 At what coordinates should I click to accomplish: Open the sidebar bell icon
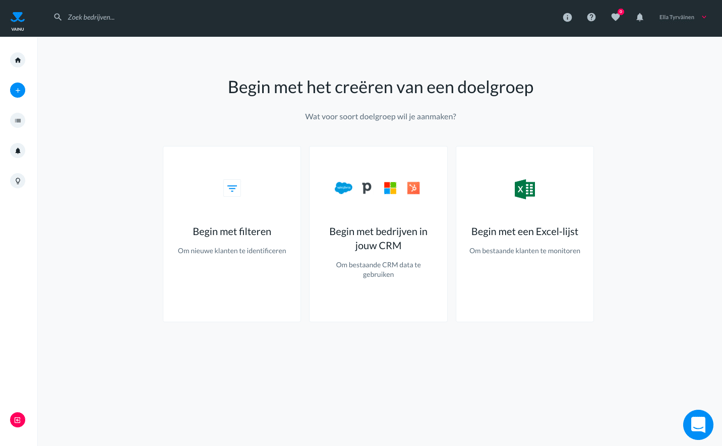click(17, 151)
